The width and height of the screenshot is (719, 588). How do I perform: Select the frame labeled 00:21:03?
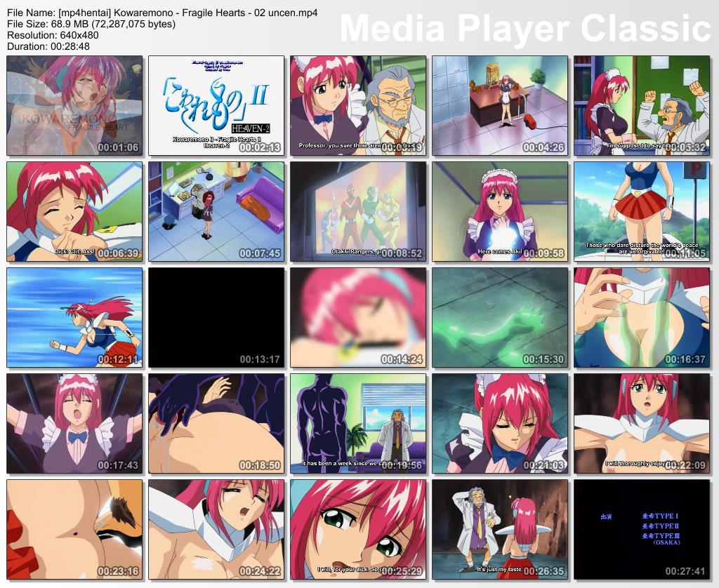tap(500, 424)
